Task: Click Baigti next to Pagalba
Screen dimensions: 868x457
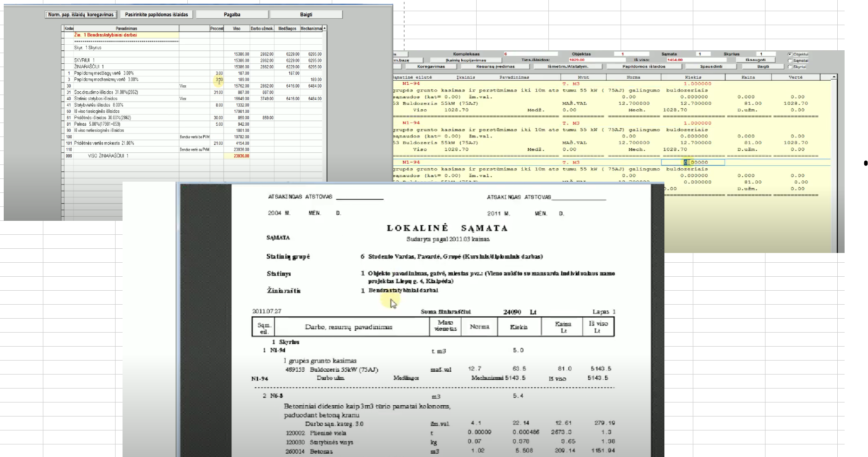Action: coord(306,14)
